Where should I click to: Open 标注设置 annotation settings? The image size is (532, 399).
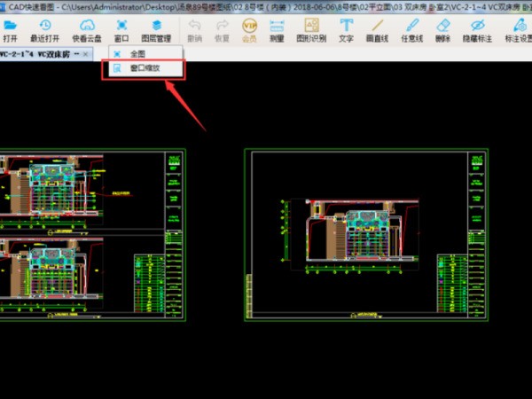click(x=519, y=30)
